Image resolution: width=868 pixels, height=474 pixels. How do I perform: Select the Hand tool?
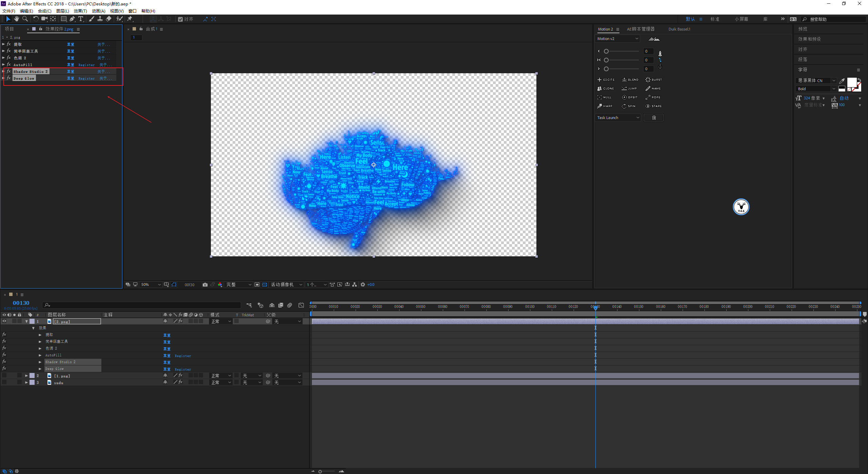point(16,19)
